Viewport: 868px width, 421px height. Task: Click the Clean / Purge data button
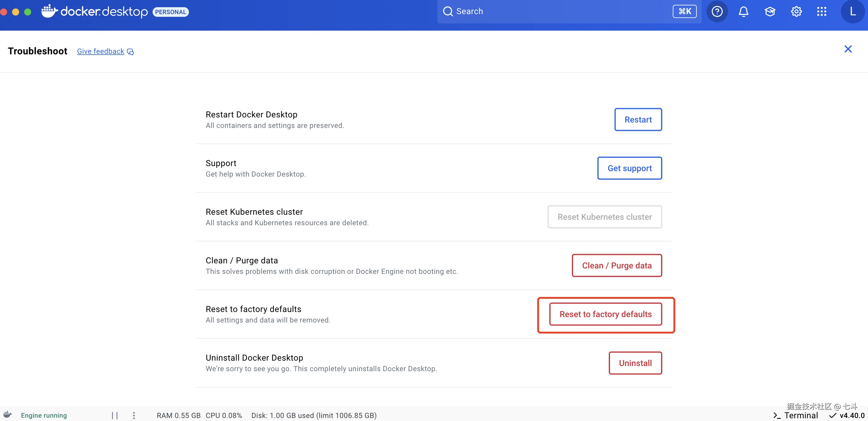pos(617,265)
